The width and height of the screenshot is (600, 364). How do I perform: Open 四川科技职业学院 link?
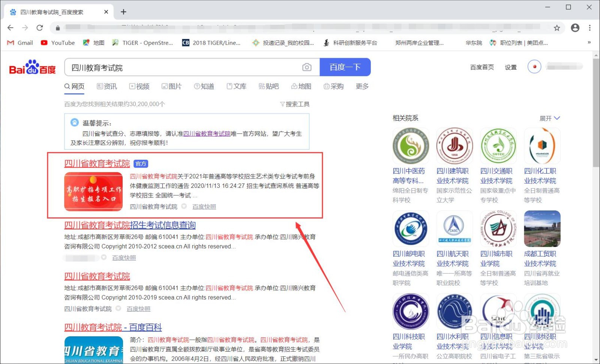click(x=409, y=342)
